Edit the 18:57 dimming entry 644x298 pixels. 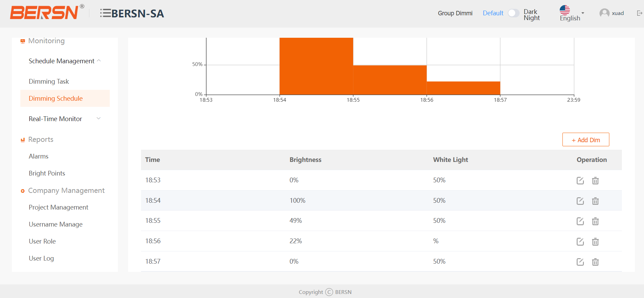coord(580,262)
